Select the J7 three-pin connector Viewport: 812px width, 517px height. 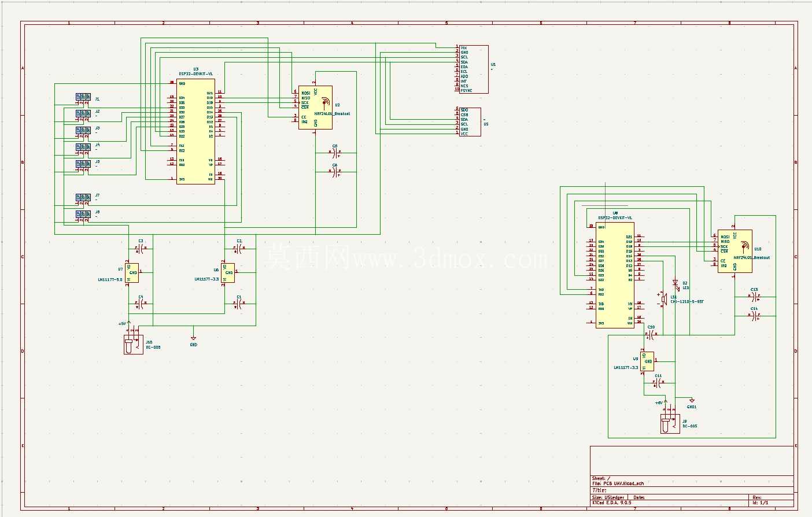coord(83,198)
